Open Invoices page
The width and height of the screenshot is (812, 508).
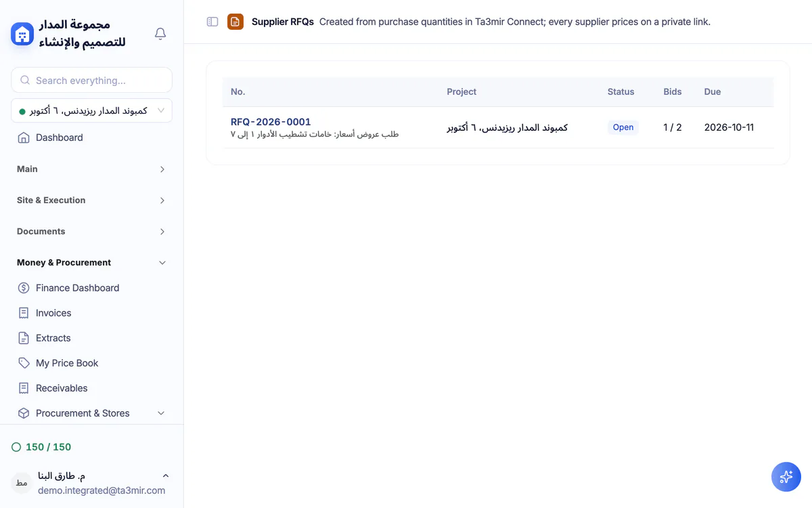click(53, 313)
